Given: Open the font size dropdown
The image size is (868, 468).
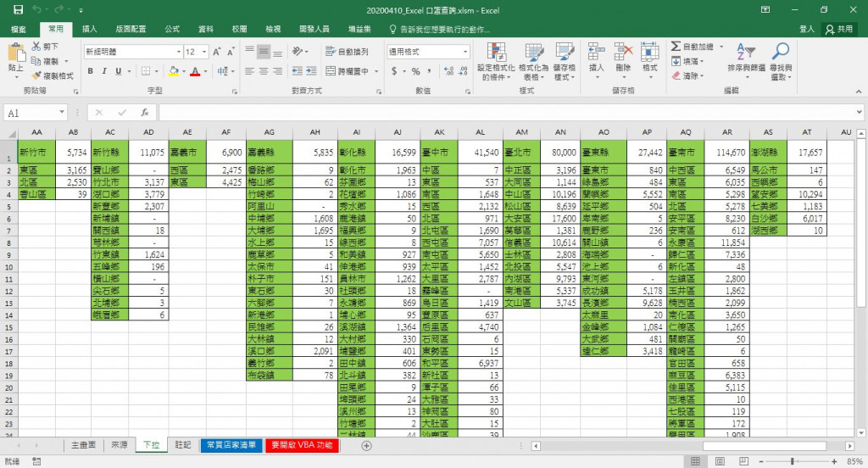Looking at the screenshot, I should (x=205, y=52).
